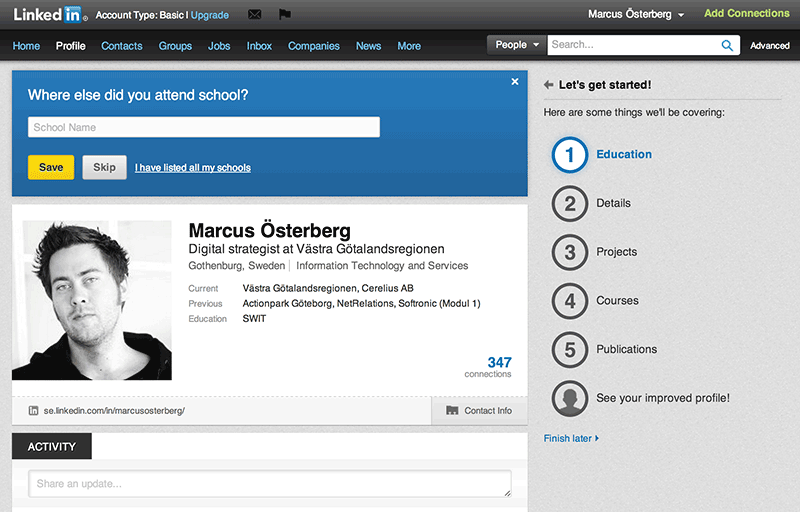
Task: Click the Education step label
Action: pos(624,155)
